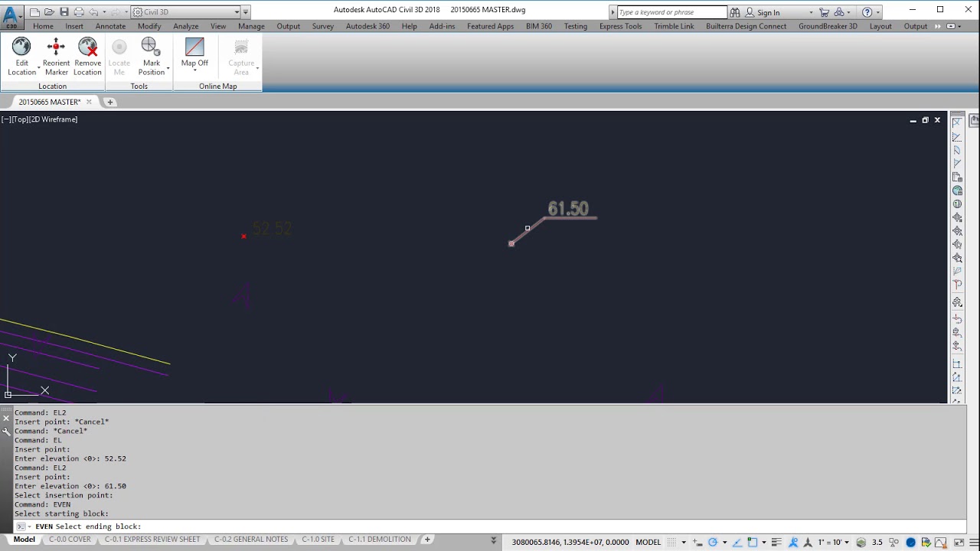Open the snap mode dropdown arrow in status bar
980x551 pixels.
(684, 542)
